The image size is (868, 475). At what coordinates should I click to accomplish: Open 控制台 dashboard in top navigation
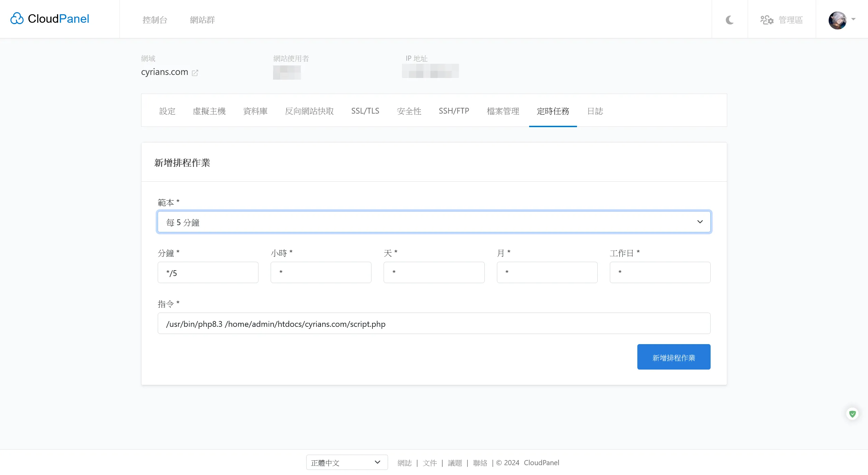[155, 20]
